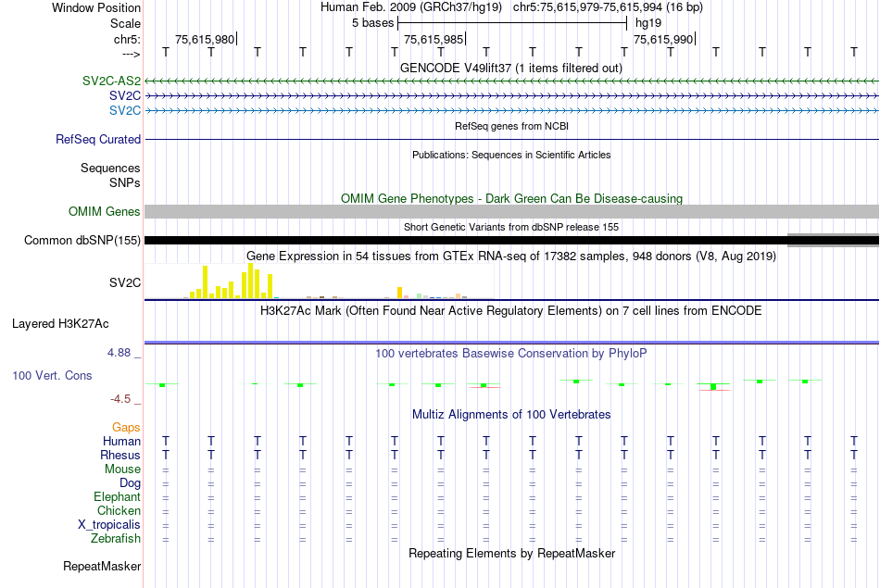Click the OMIM Genes label

(104, 211)
